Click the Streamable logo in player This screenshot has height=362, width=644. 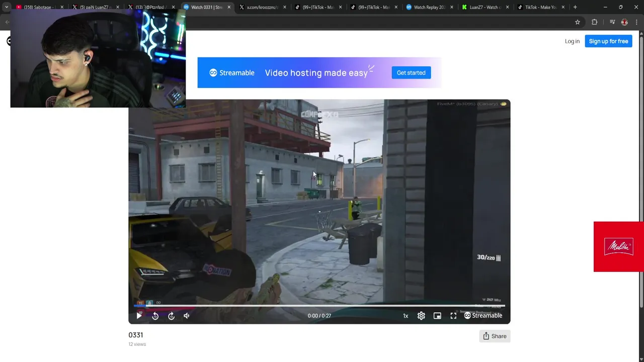click(483, 316)
